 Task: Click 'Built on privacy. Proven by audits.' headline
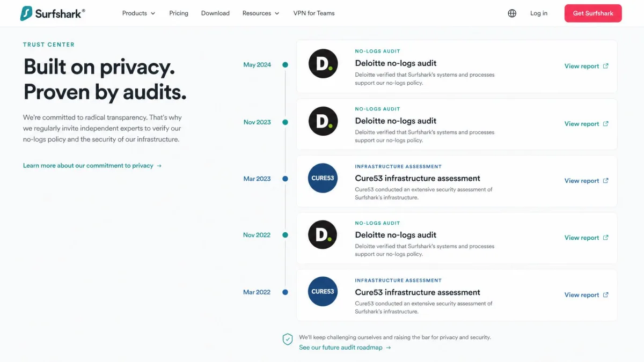pyautogui.click(x=105, y=79)
